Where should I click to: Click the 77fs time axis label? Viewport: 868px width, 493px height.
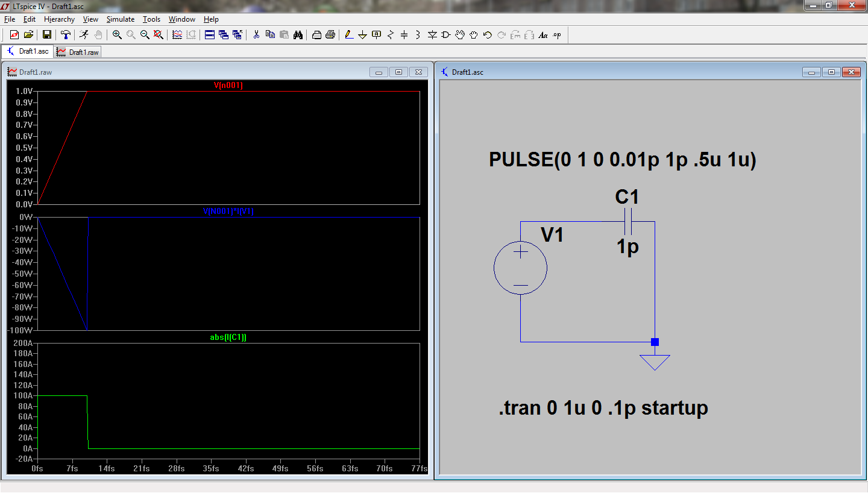point(420,469)
